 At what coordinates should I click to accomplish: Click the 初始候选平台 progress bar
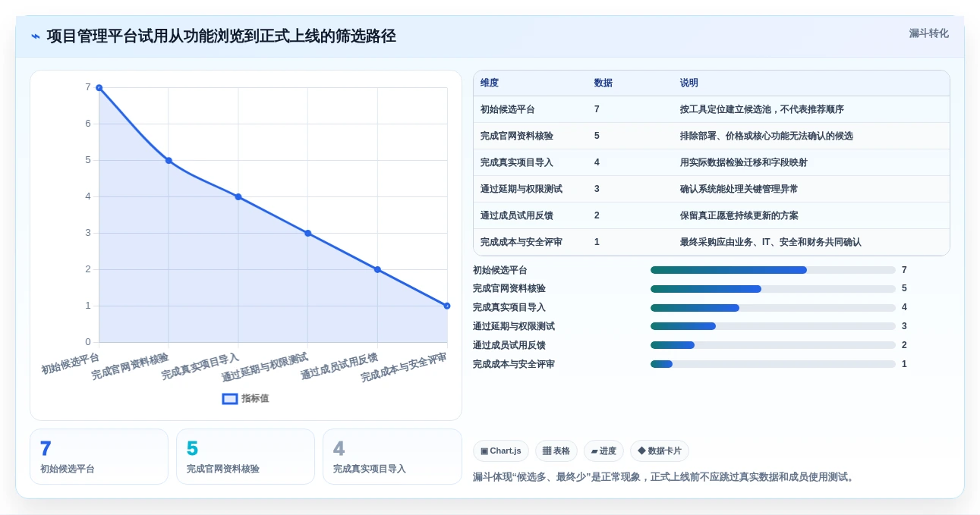click(x=773, y=270)
